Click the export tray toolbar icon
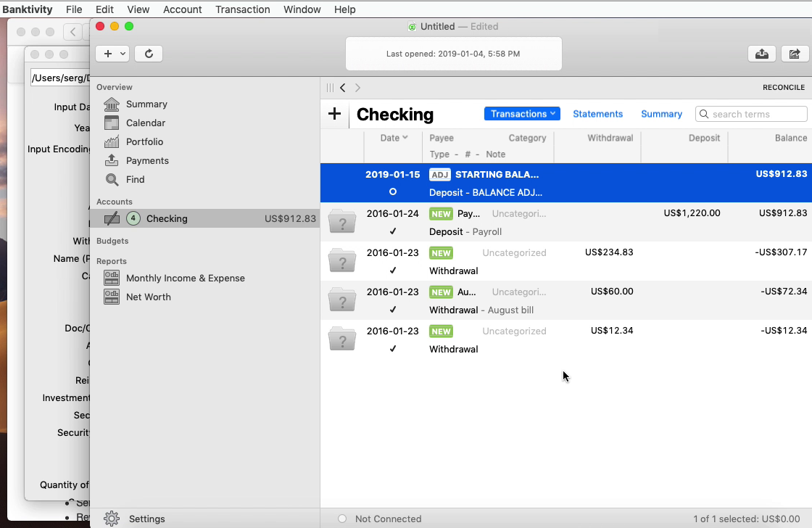 tap(762, 54)
